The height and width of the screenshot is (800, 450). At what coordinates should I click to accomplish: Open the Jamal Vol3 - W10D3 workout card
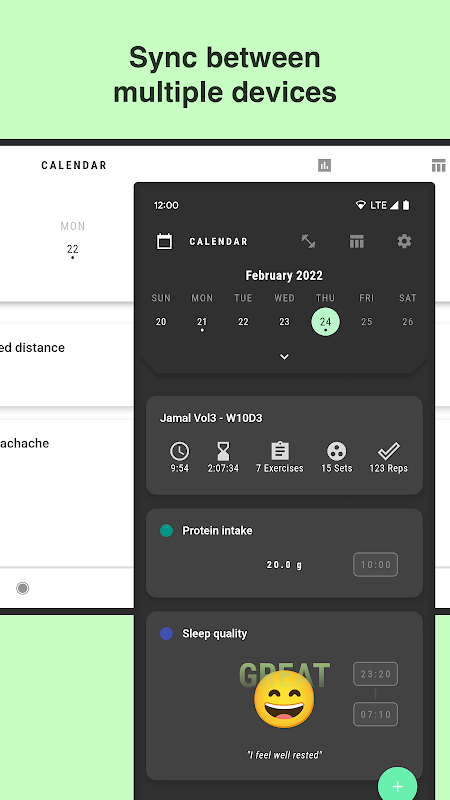coord(284,445)
